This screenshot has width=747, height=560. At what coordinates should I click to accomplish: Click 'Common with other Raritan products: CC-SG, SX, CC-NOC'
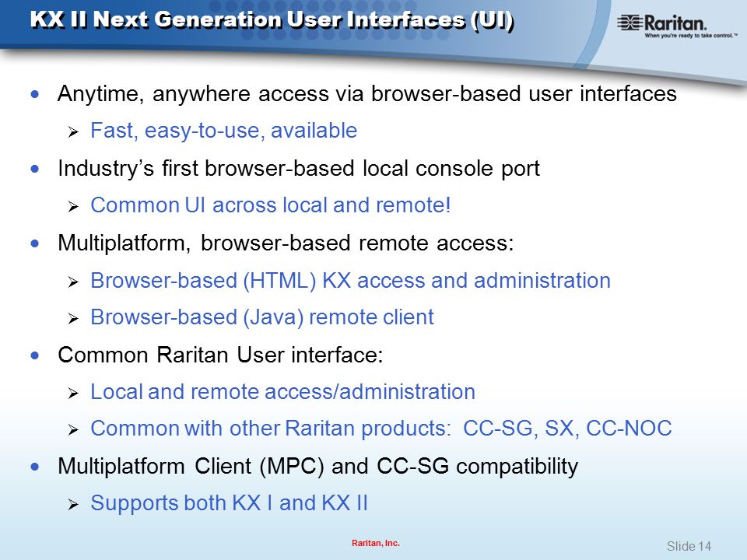(381, 429)
